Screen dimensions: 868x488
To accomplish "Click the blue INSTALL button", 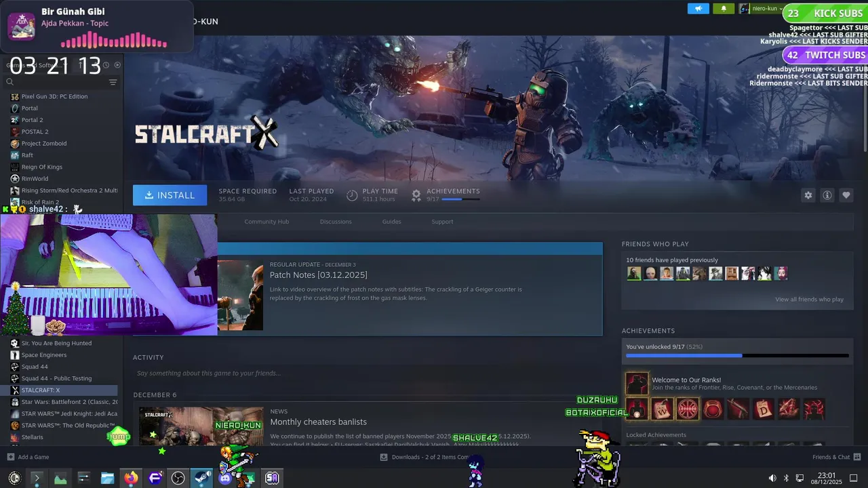I will 170,195.
